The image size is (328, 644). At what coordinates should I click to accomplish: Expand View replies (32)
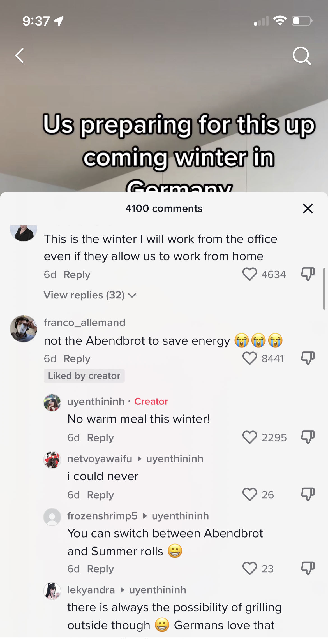[90, 295]
